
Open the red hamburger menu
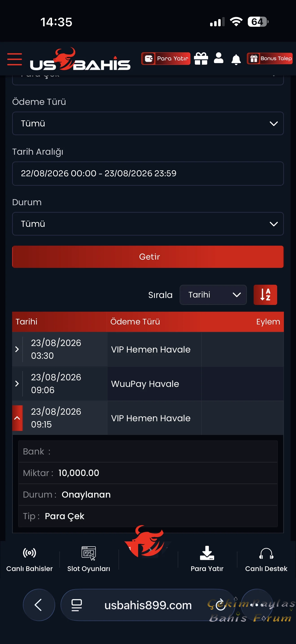tap(15, 59)
